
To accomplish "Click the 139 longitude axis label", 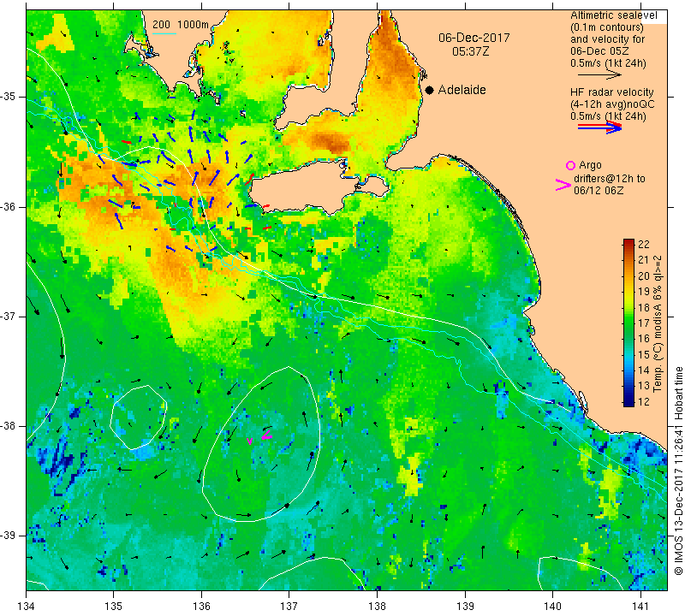I will 465,606.
